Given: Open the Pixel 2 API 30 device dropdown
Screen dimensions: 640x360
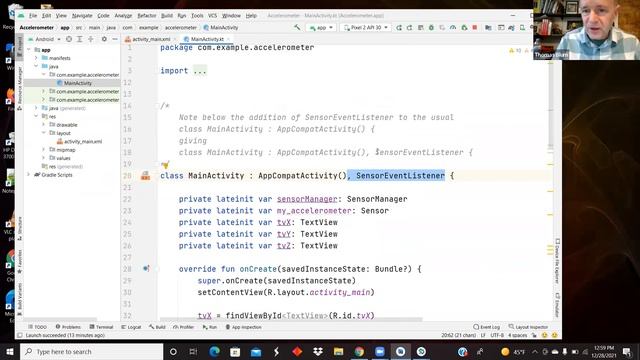Looking at the screenshot, I should tap(365, 27).
